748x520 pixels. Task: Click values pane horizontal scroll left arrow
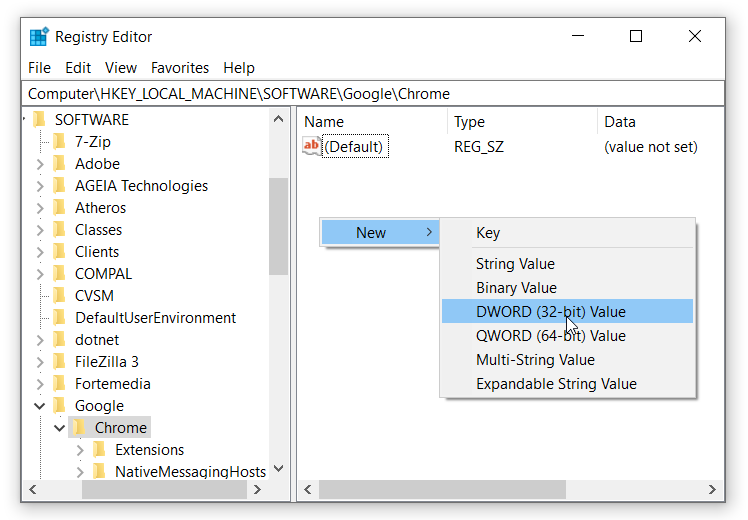308,489
